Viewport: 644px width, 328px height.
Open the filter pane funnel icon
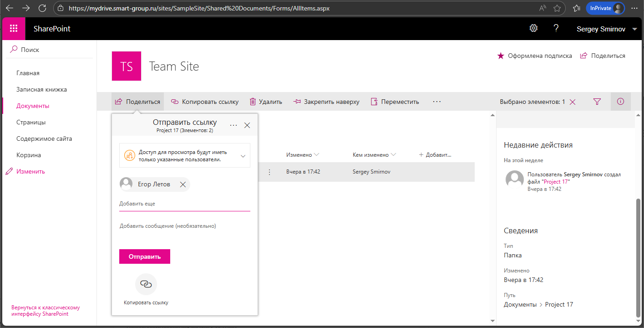[597, 102]
